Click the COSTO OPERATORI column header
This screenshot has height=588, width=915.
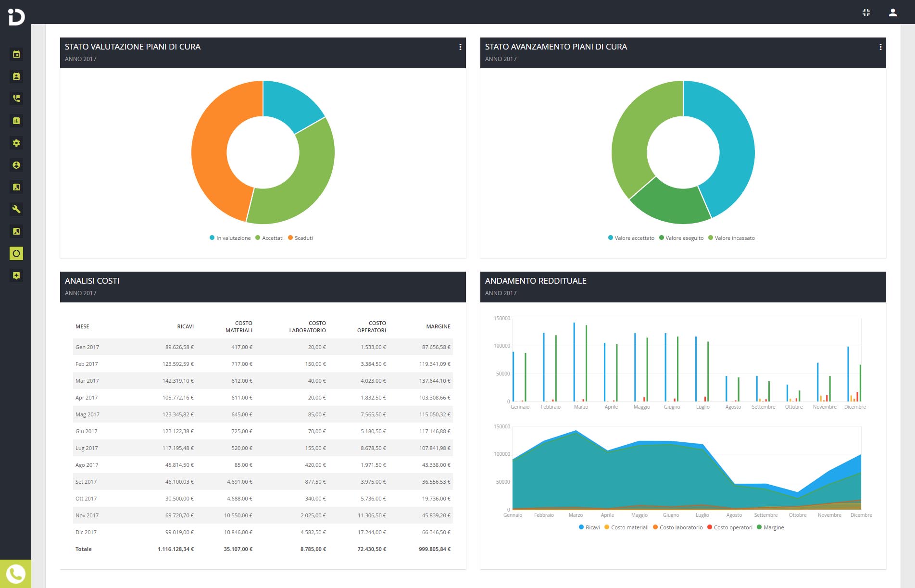point(372,326)
